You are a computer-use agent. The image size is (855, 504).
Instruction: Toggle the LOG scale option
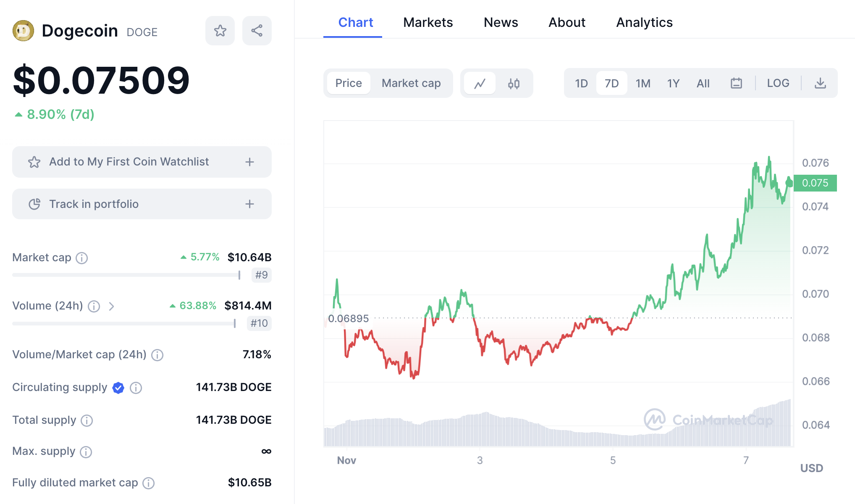coord(778,83)
